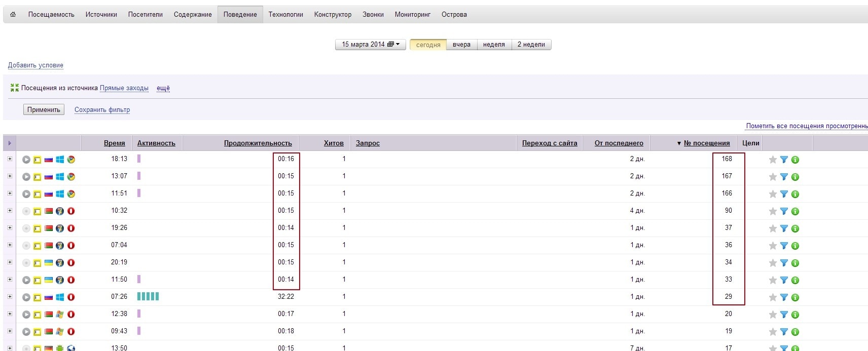Image resolution: width=868 pixels, height=351 pixels.
Task: Expand the row of the 10:32 visit
Action: click(10, 211)
